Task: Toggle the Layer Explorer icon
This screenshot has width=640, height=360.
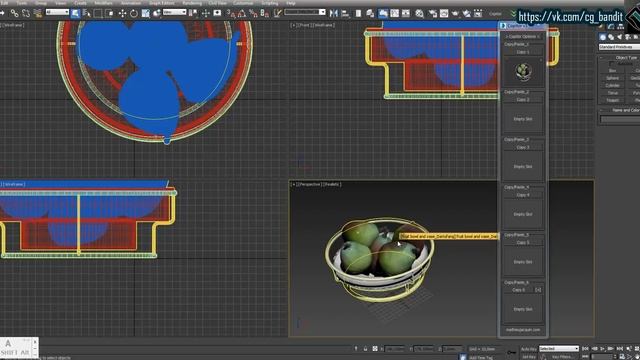Action: [x=370, y=13]
